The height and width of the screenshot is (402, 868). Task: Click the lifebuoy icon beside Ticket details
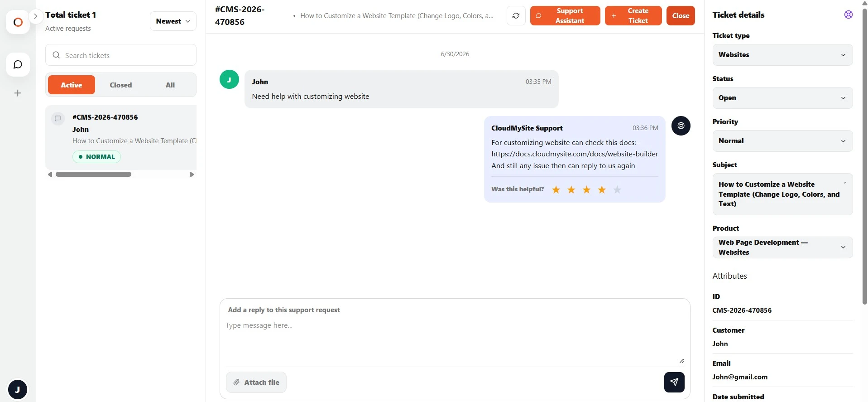(x=848, y=15)
